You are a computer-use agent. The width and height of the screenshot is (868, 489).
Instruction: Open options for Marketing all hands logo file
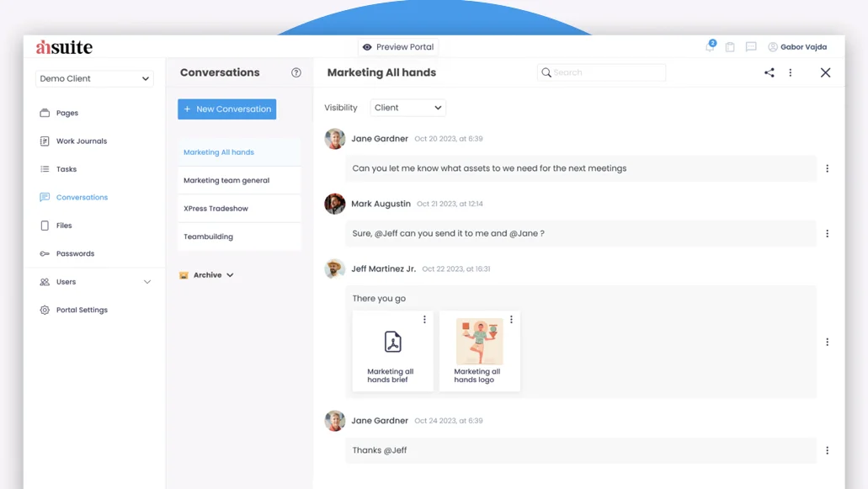coord(511,320)
